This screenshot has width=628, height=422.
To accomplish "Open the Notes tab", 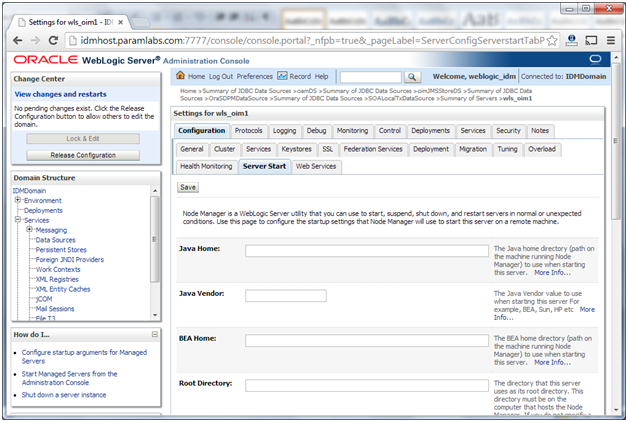I will (x=540, y=131).
